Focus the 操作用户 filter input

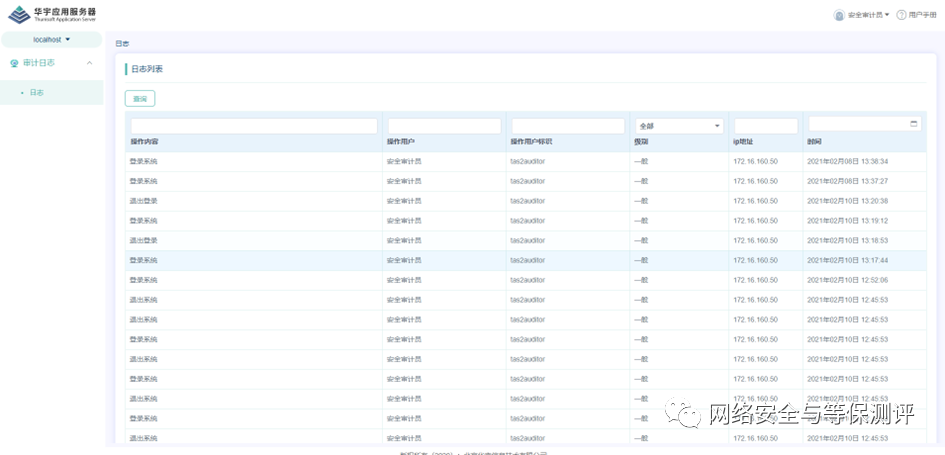[444, 126]
